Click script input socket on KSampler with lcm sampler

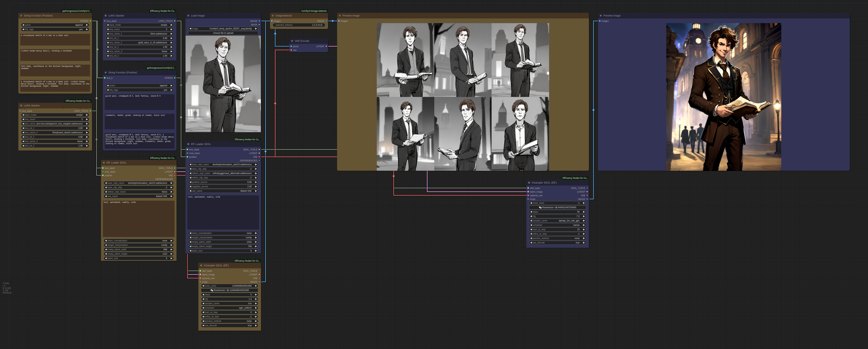[x=200, y=282]
